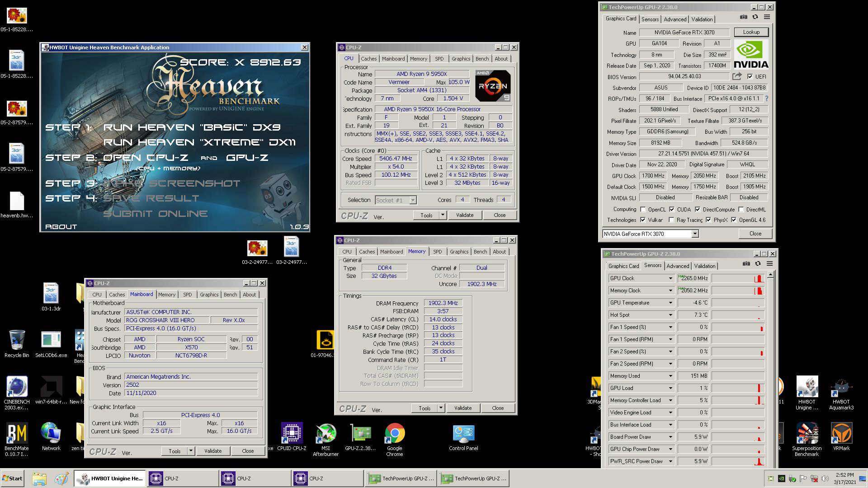Open the hamburger menu in GPU-Z Graphics Card window
Viewport: 868px width, 488px height.
[767, 17]
